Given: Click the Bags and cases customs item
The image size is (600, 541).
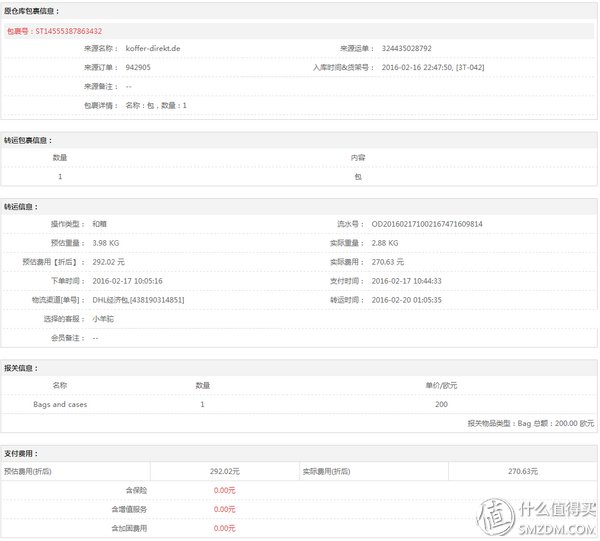Looking at the screenshot, I should [x=60, y=404].
